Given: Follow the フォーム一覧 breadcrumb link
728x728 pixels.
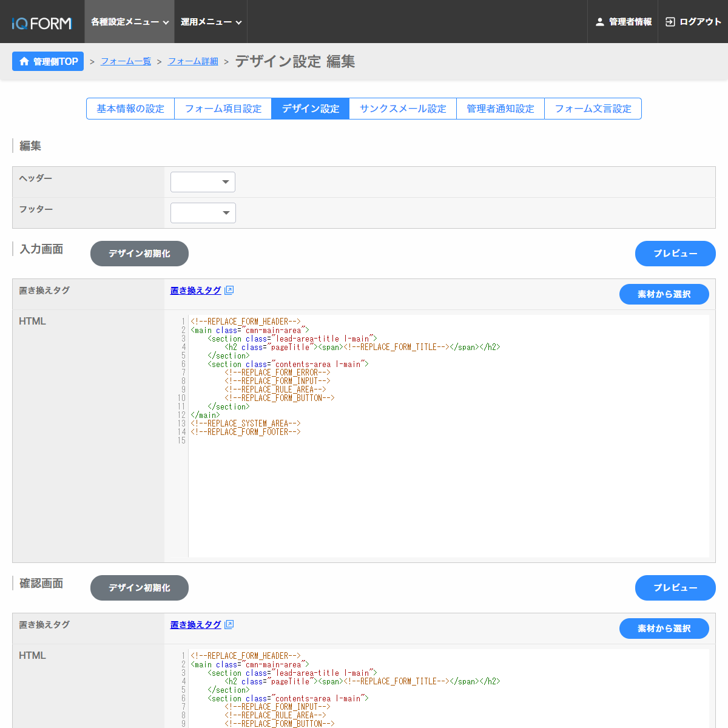Looking at the screenshot, I should [x=126, y=61].
